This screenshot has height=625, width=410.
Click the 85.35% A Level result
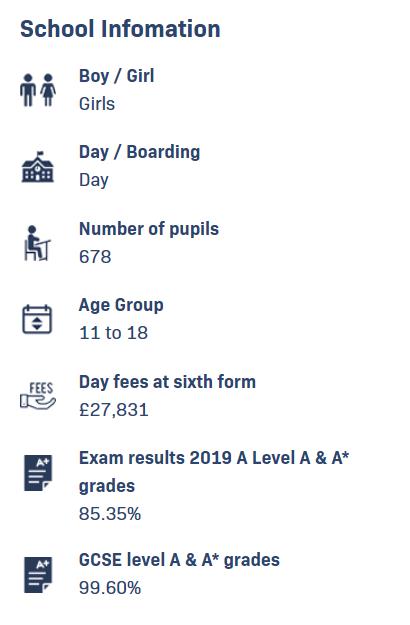(x=110, y=514)
